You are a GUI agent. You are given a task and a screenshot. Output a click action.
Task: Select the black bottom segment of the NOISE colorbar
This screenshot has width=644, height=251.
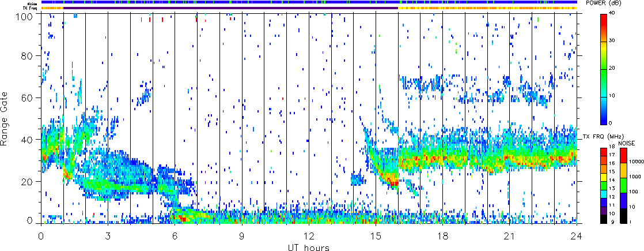(x=623, y=215)
